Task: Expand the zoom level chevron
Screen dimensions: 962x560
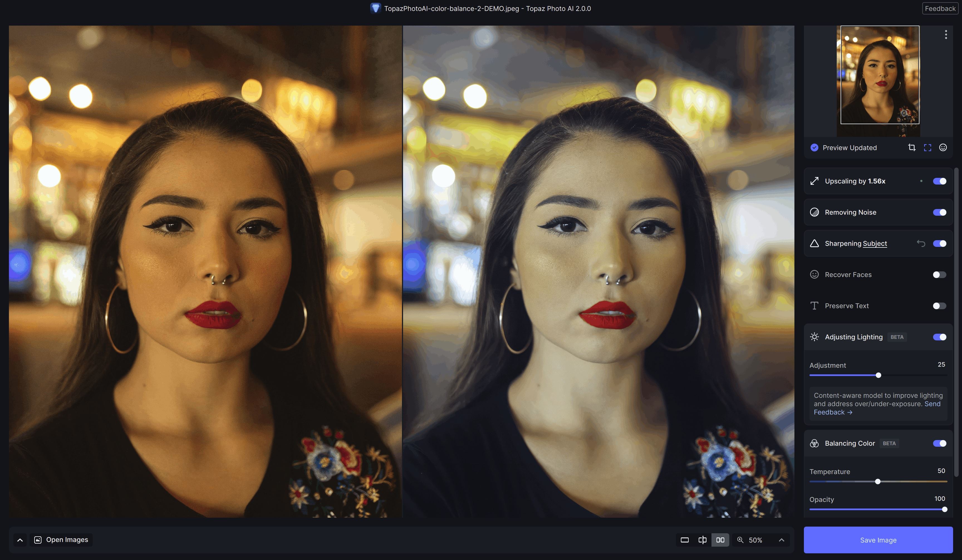Action: [x=781, y=540]
